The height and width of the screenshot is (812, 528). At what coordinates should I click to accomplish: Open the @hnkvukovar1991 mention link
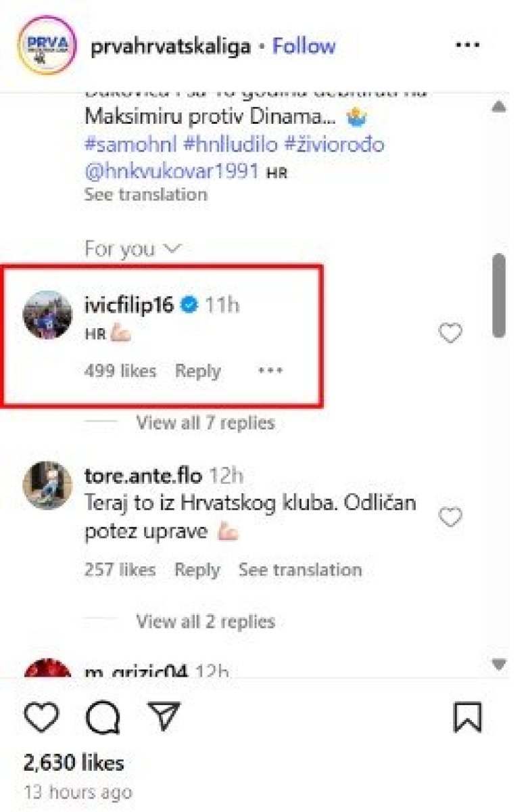tap(172, 171)
